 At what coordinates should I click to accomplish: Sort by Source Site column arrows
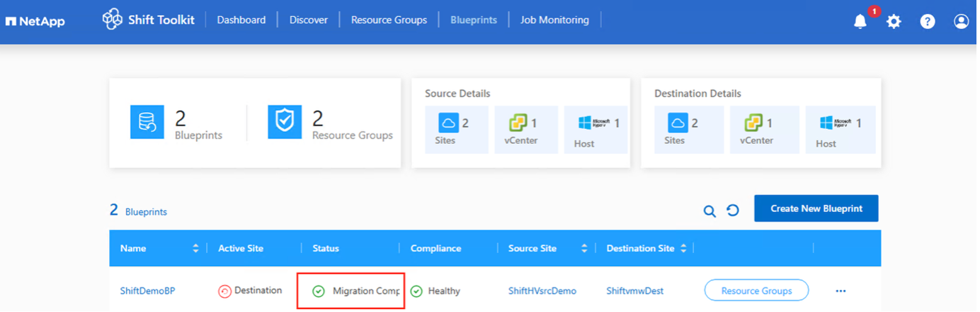point(584,248)
